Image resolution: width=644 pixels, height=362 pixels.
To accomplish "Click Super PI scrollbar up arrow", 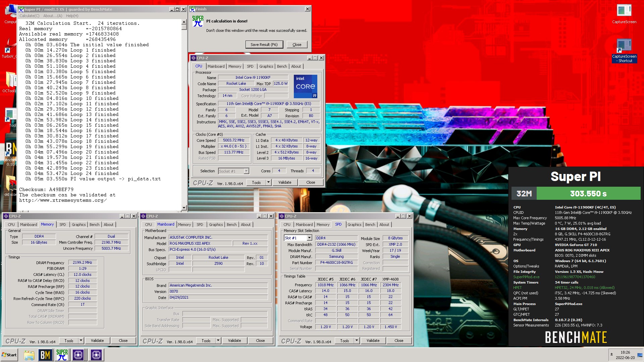I will 184,22.
